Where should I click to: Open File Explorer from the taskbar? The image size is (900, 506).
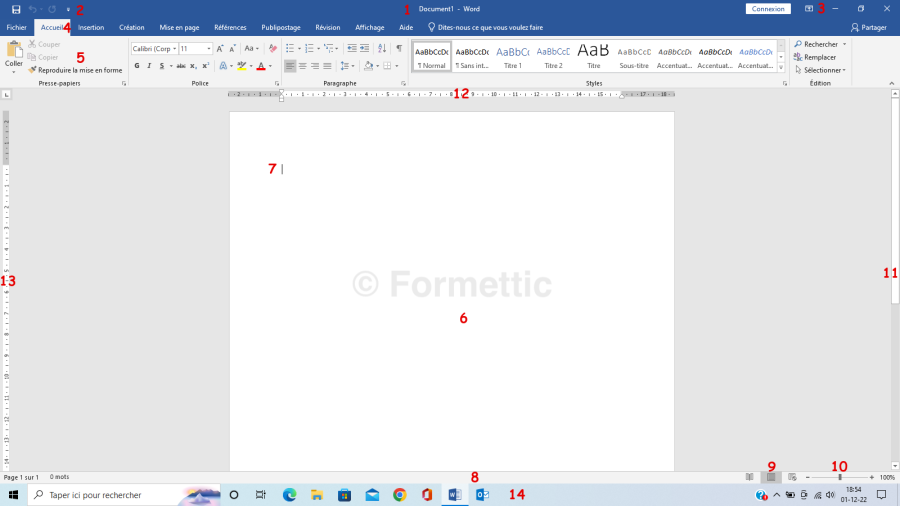click(x=317, y=495)
